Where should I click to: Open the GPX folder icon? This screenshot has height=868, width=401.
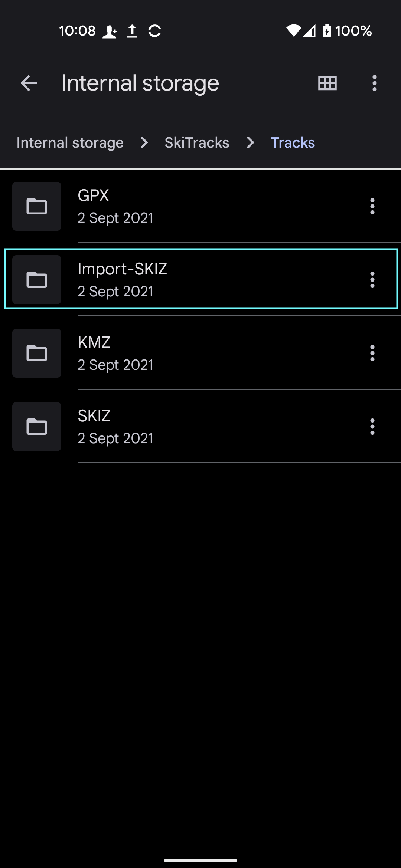point(37,206)
